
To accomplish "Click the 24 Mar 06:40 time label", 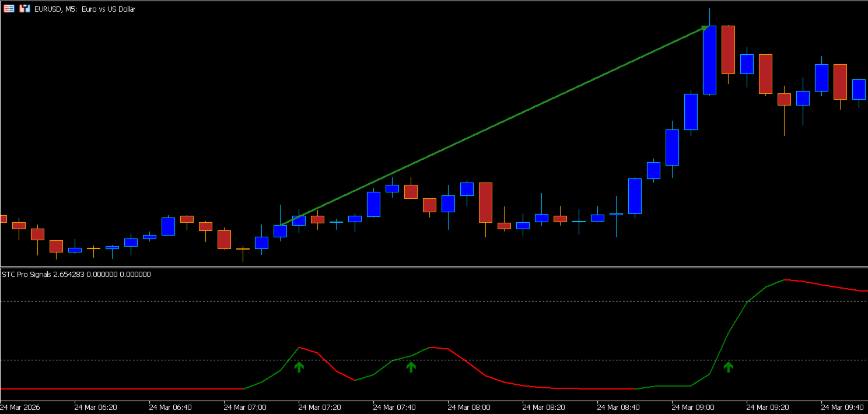I will [x=170, y=407].
